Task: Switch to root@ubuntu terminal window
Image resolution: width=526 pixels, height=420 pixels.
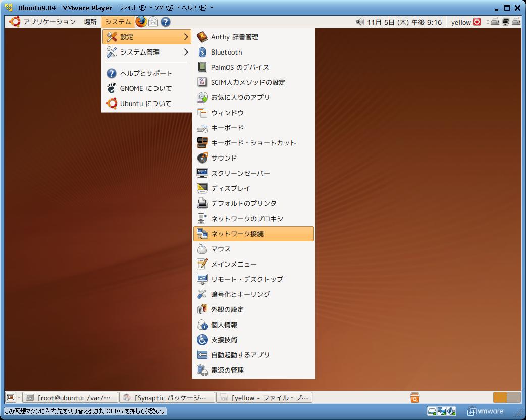Action: click(71, 397)
